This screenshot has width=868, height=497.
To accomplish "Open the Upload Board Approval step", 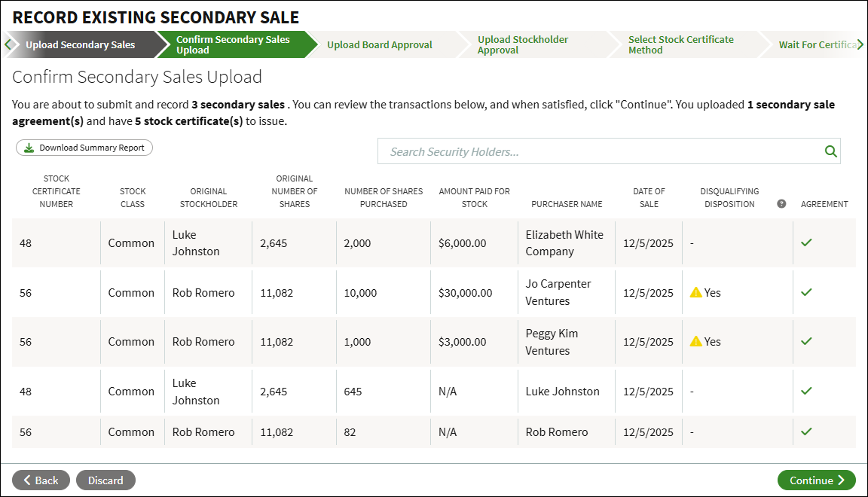I will 380,45.
